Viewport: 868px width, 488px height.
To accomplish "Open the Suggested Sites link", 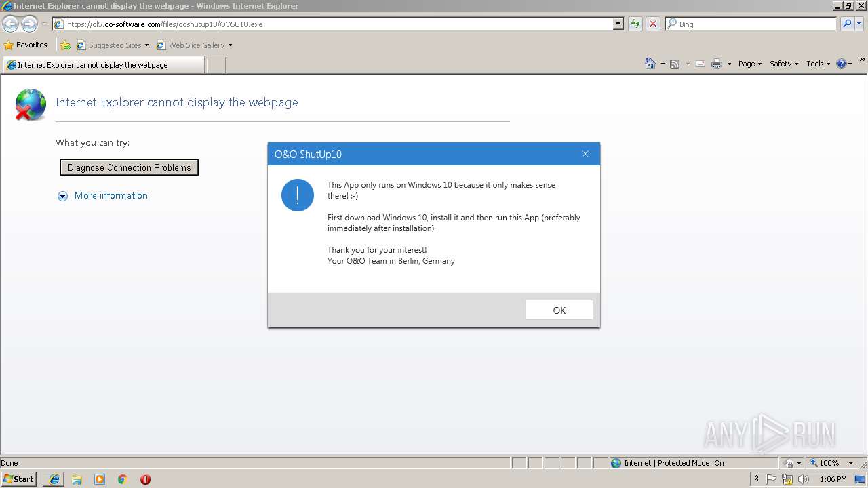I will click(112, 45).
